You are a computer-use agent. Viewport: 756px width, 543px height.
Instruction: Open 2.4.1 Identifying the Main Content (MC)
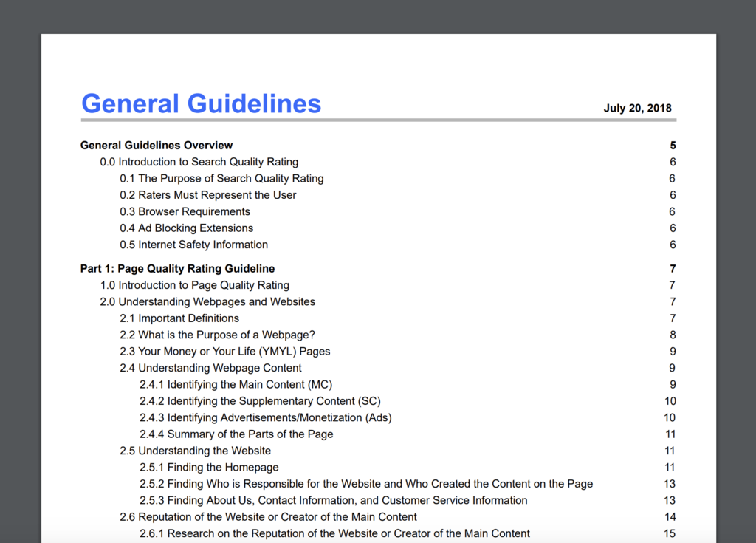click(x=236, y=385)
